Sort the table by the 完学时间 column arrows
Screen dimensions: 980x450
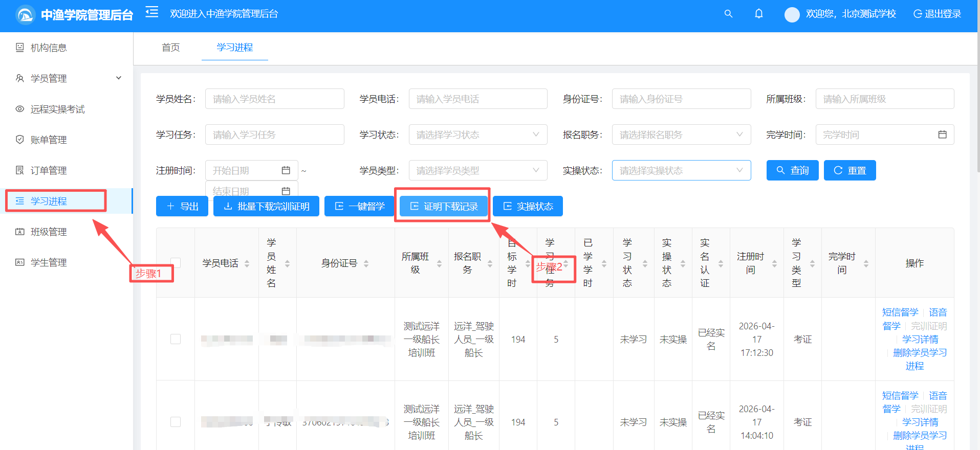(866, 263)
